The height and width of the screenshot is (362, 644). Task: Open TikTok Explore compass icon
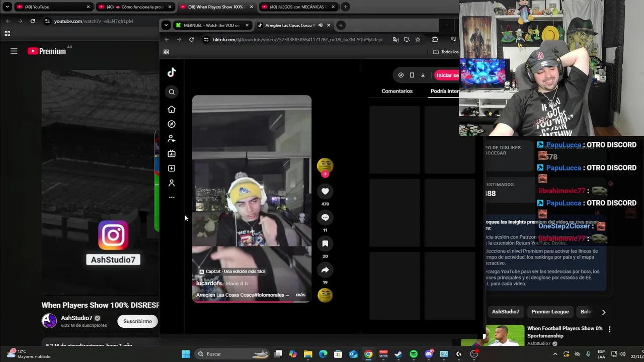coord(172,124)
